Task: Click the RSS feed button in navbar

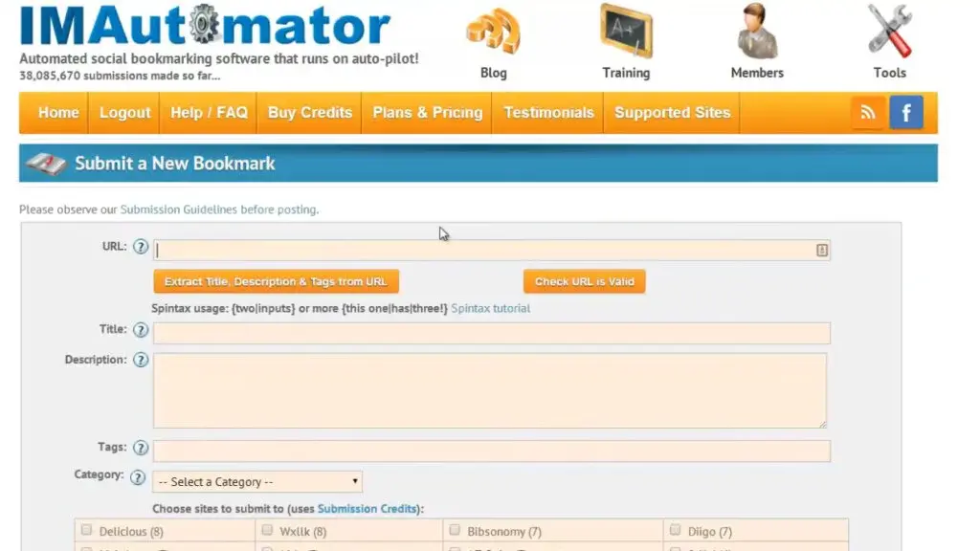Action: [867, 113]
